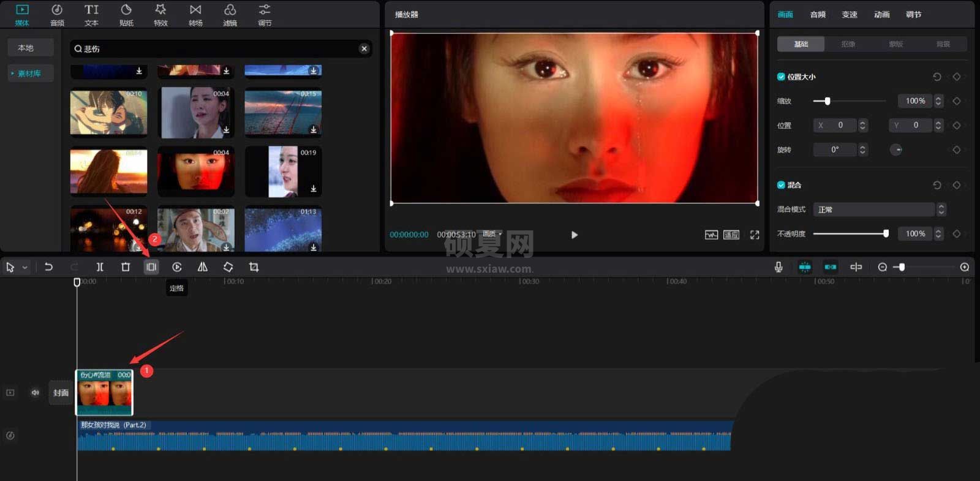Click the mirror flip icon

203,267
